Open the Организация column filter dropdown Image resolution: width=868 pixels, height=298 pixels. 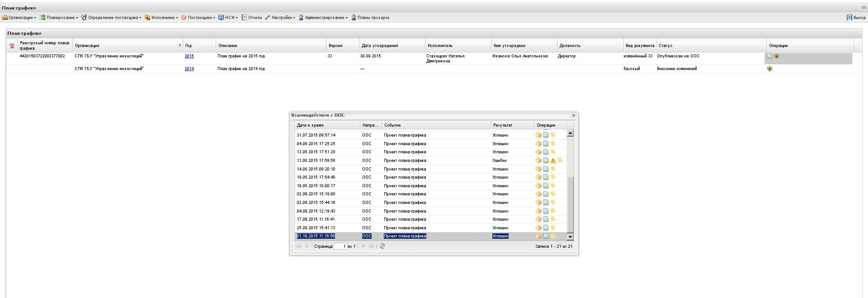(x=180, y=45)
